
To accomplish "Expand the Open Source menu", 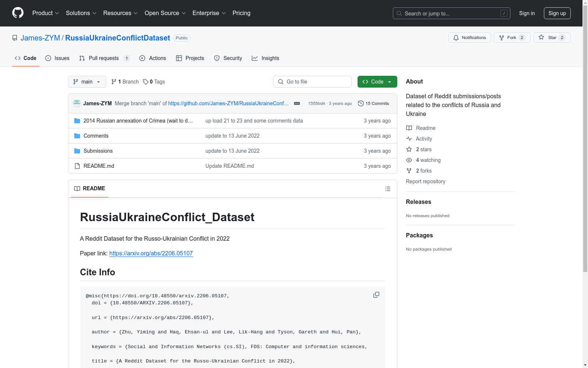I will (x=165, y=13).
